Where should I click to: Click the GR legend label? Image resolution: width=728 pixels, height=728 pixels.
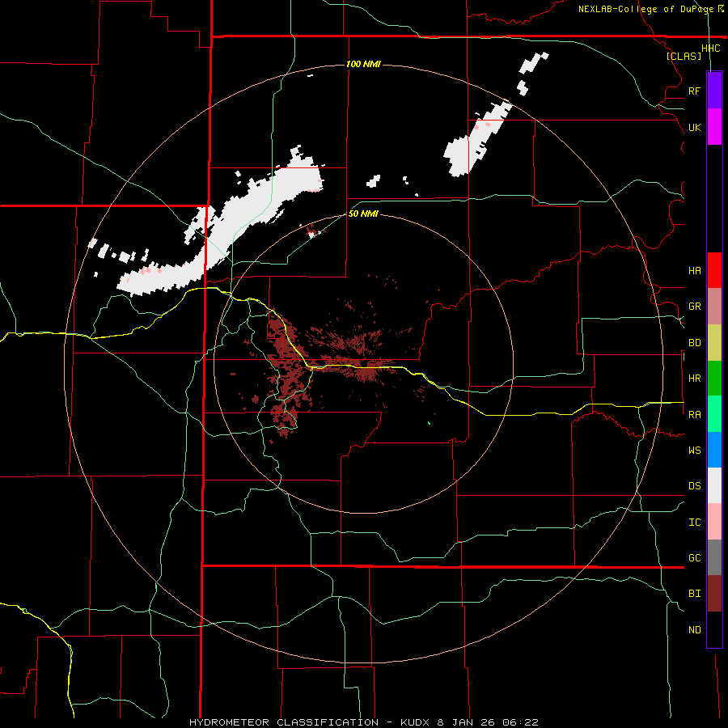click(694, 307)
